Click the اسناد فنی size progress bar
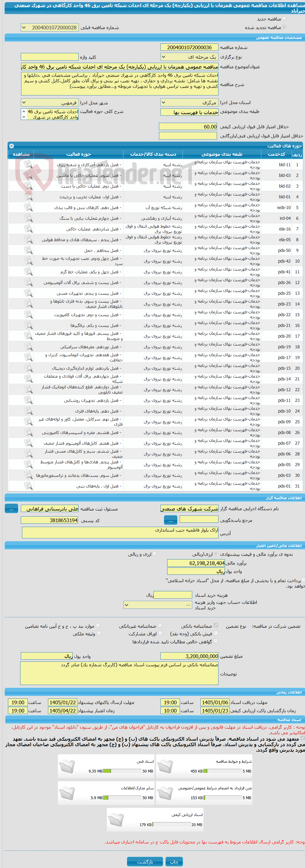Viewport: 305px width, 868px height. tap(123, 771)
